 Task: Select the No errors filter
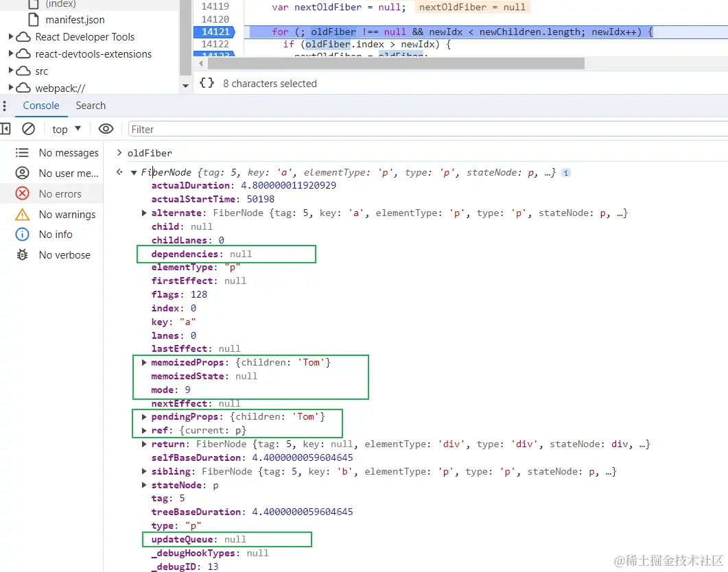coord(52,193)
